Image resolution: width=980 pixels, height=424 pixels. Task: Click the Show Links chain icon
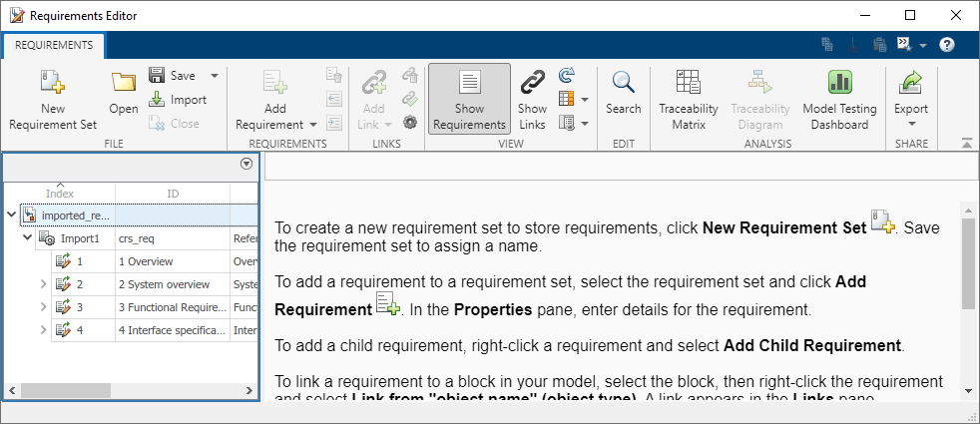533,83
